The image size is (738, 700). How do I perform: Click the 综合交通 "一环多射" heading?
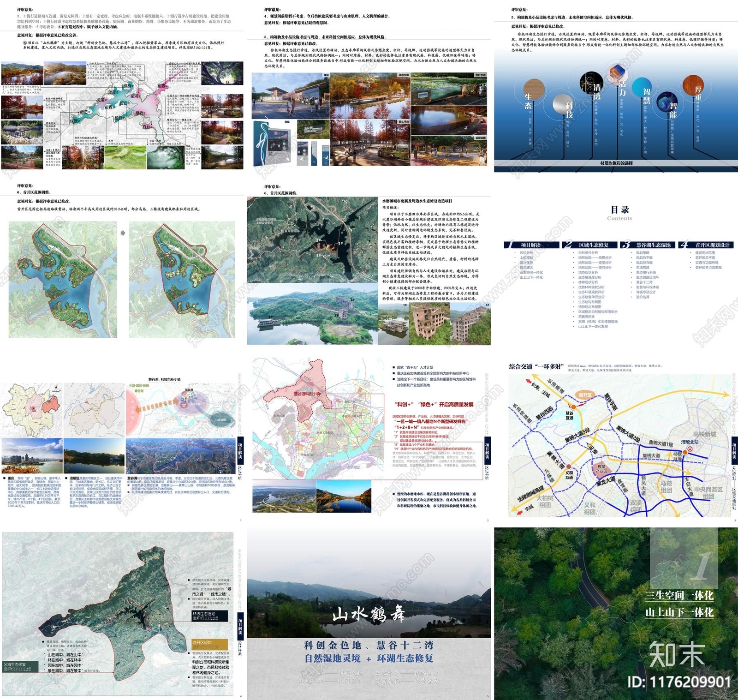click(x=536, y=366)
